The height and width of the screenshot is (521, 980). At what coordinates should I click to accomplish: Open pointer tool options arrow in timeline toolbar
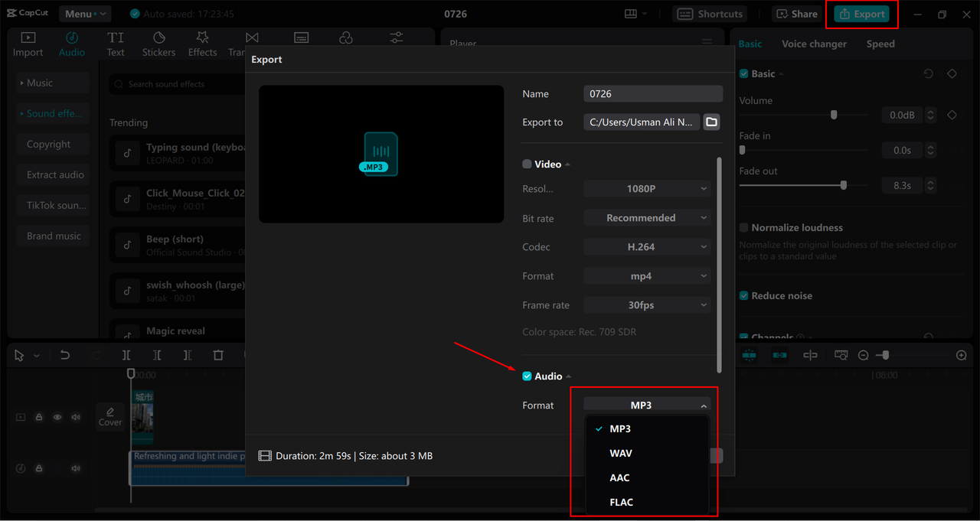tap(36, 356)
